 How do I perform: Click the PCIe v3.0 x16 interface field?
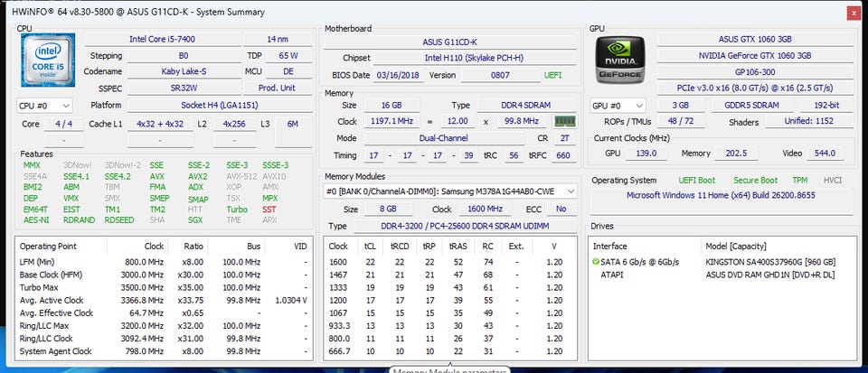coord(755,88)
